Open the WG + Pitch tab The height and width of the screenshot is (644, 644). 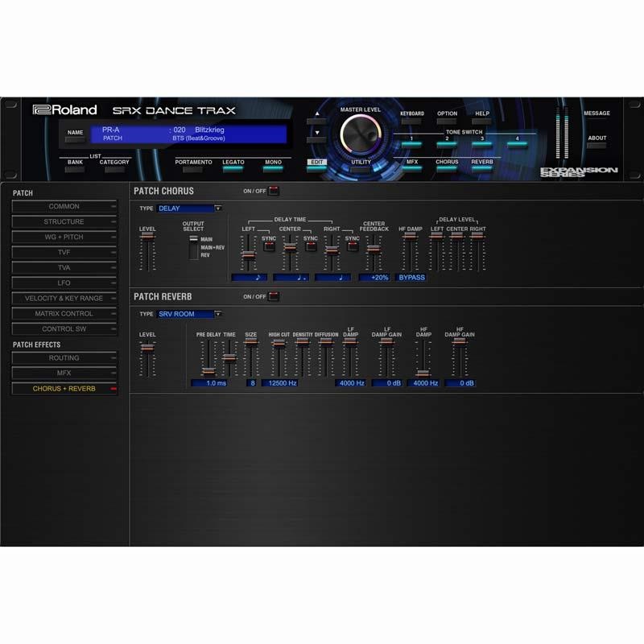tap(64, 237)
